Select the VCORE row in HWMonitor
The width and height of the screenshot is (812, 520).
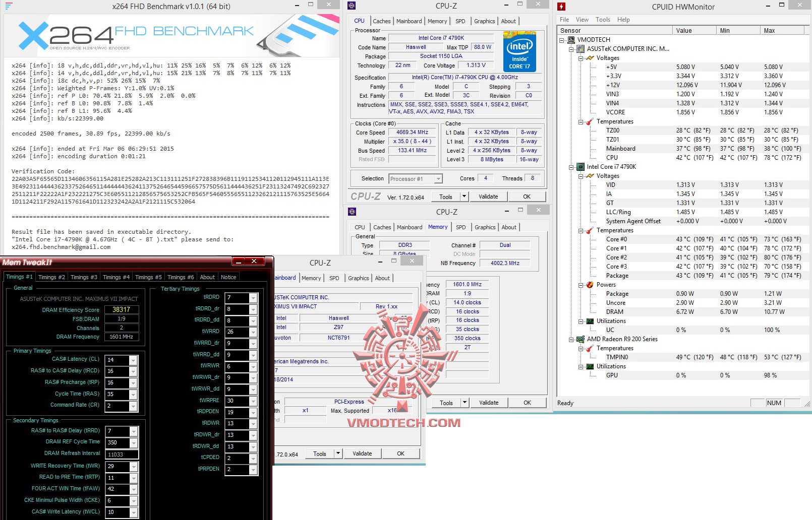(x=682, y=112)
